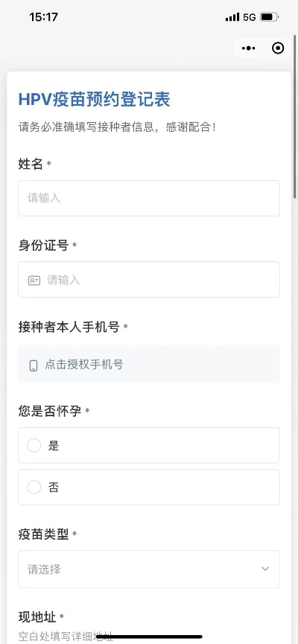Open the mini program three-dot menu

(248, 48)
